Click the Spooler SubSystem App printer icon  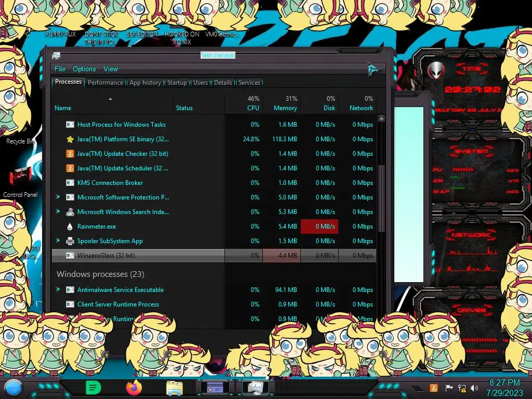[x=70, y=241]
